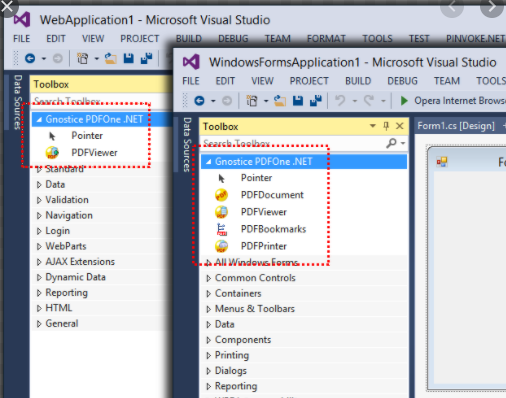
Task: Click Navigate Forward in WebApplication1 toolbar
Action: (58, 59)
